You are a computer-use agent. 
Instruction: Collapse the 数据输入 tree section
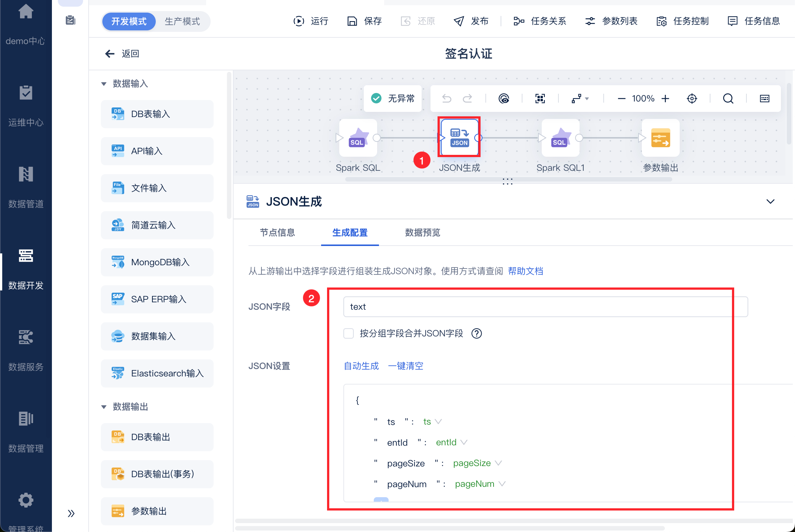(104, 84)
